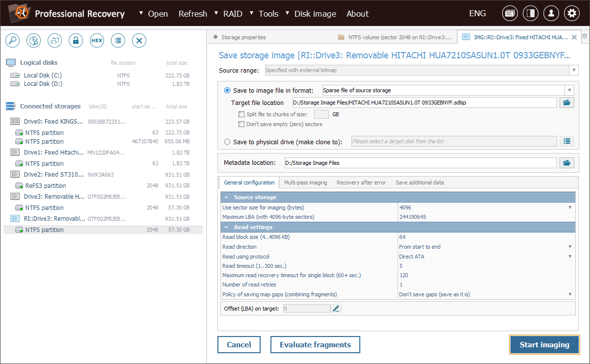Browse for metadata location folder icon
Screen dimensions: 590x364
pos(567,163)
